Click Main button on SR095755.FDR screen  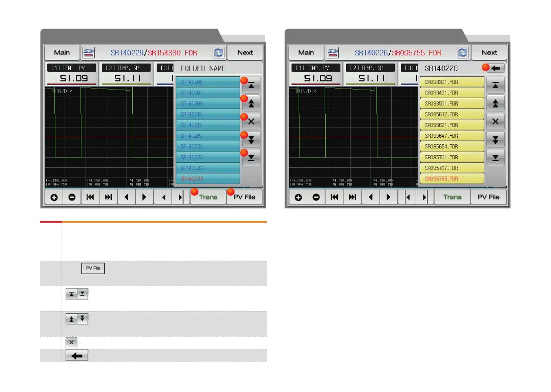[306, 53]
